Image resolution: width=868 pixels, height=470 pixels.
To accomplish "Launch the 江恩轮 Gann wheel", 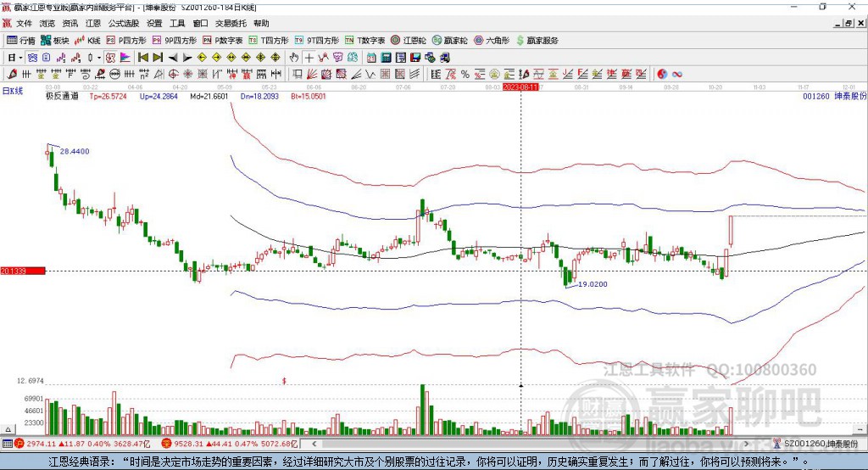I will point(409,41).
